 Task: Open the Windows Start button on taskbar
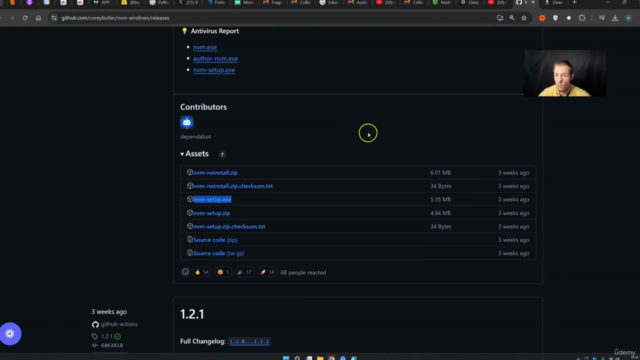(x=286, y=358)
